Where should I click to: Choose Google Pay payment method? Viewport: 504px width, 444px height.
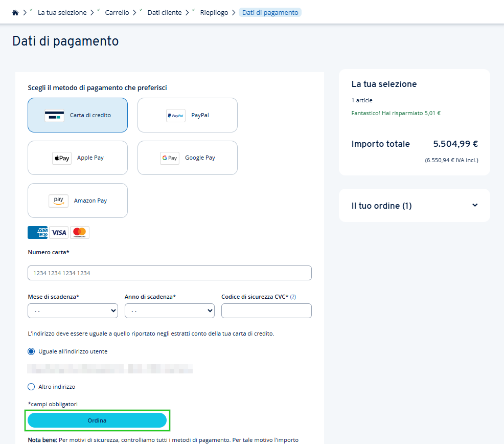tap(187, 158)
